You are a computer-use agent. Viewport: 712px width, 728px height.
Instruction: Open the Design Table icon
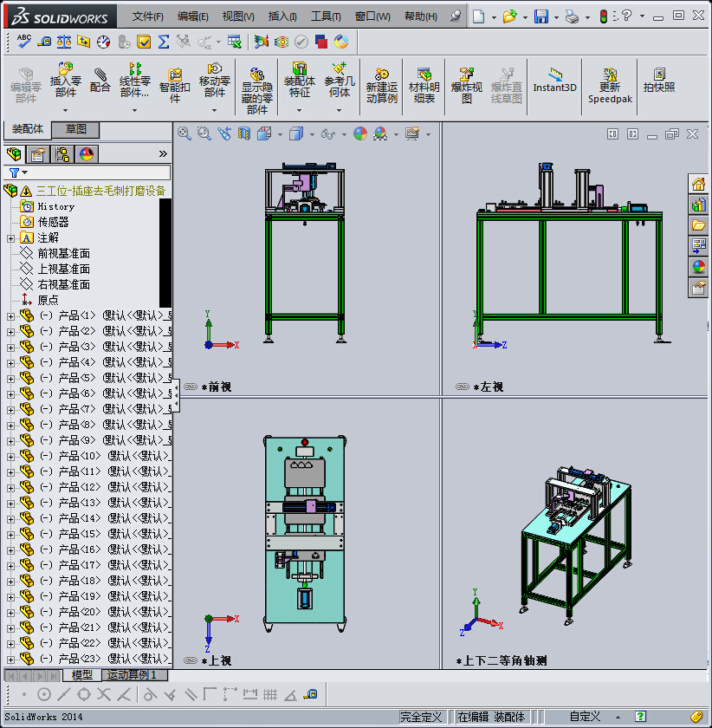click(x=235, y=42)
